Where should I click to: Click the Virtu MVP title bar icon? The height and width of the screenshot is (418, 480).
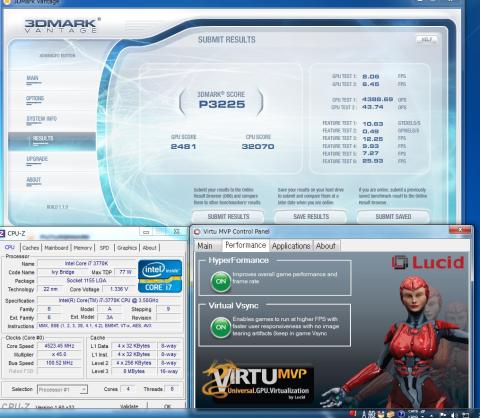pos(197,232)
